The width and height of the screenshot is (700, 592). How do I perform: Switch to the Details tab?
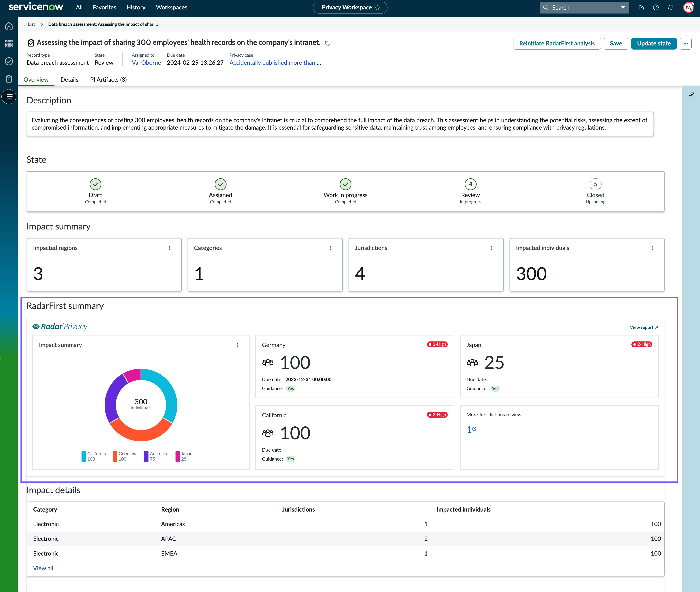69,80
